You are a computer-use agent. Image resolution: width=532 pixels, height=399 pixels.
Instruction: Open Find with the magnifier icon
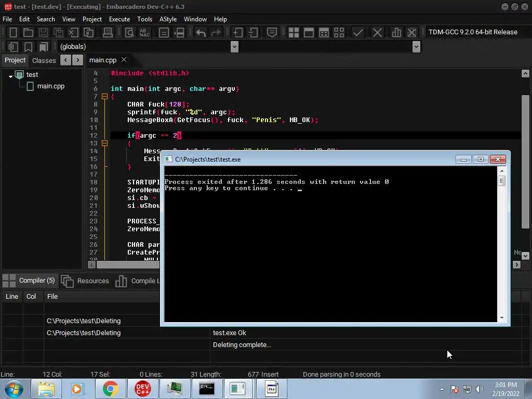(129, 33)
